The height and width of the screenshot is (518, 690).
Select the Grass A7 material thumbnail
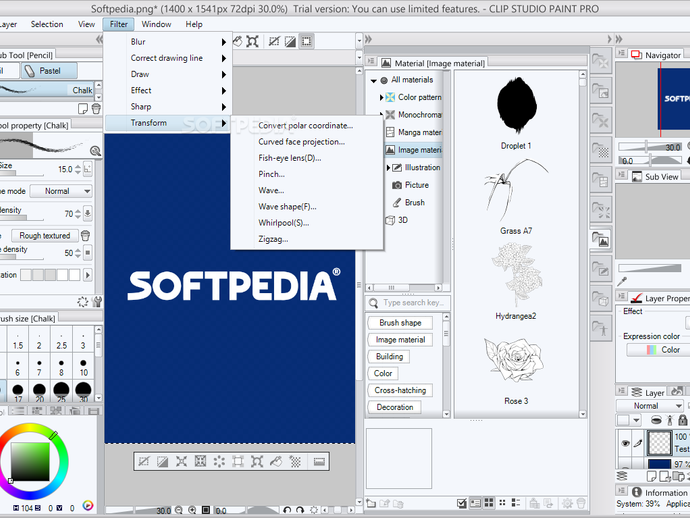(516, 190)
